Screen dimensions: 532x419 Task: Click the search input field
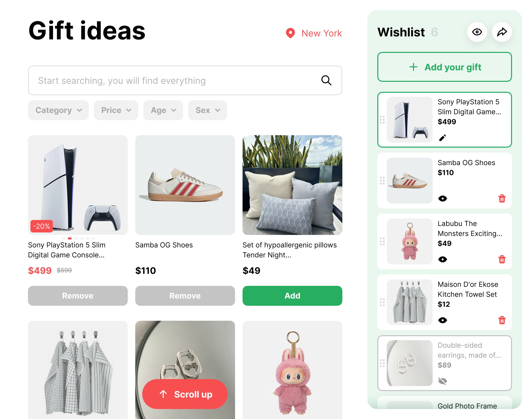click(x=185, y=80)
